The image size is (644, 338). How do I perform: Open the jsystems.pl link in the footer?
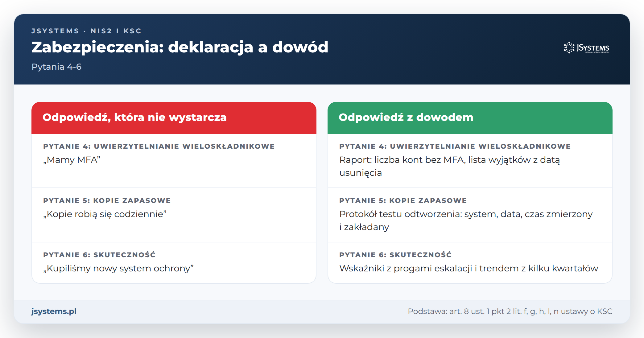click(54, 311)
